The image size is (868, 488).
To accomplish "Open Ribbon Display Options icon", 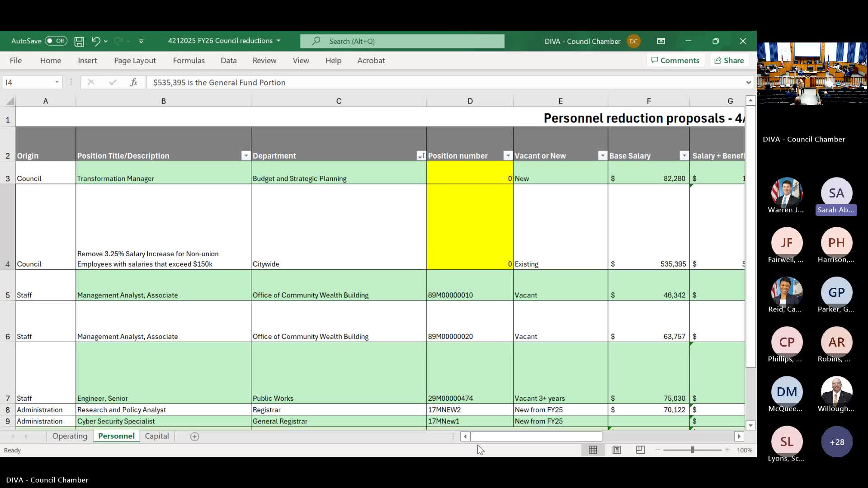I will 661,41.
